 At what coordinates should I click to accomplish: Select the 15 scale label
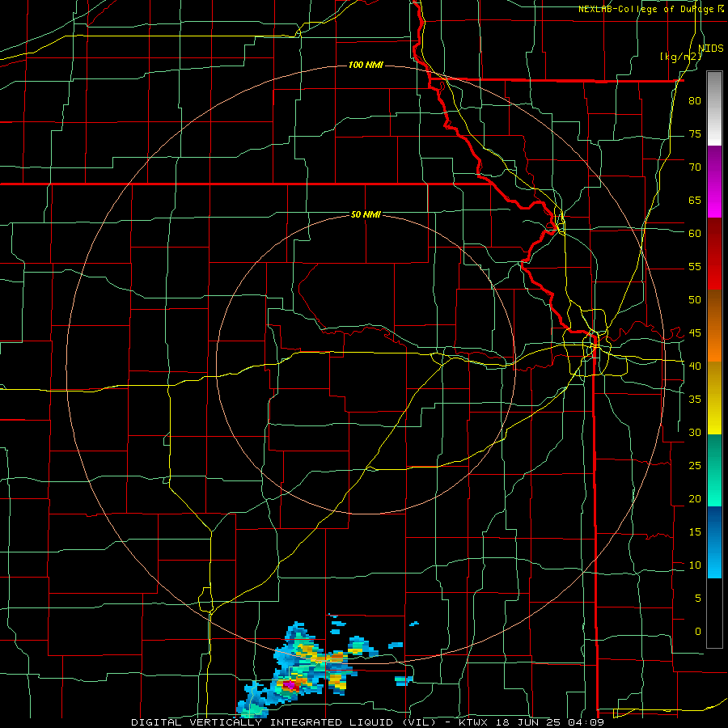(x=695, y=532)
